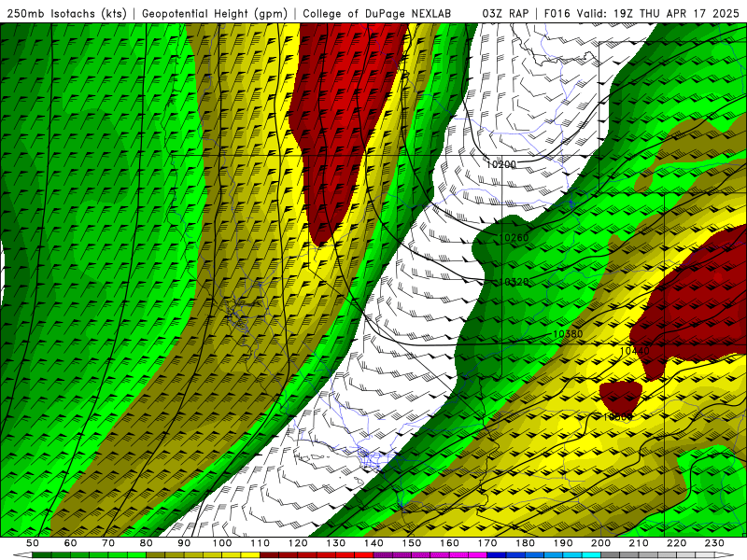Click the 10320 height contour label
Viewport: 747px width, 560px height.
(514, 282)
